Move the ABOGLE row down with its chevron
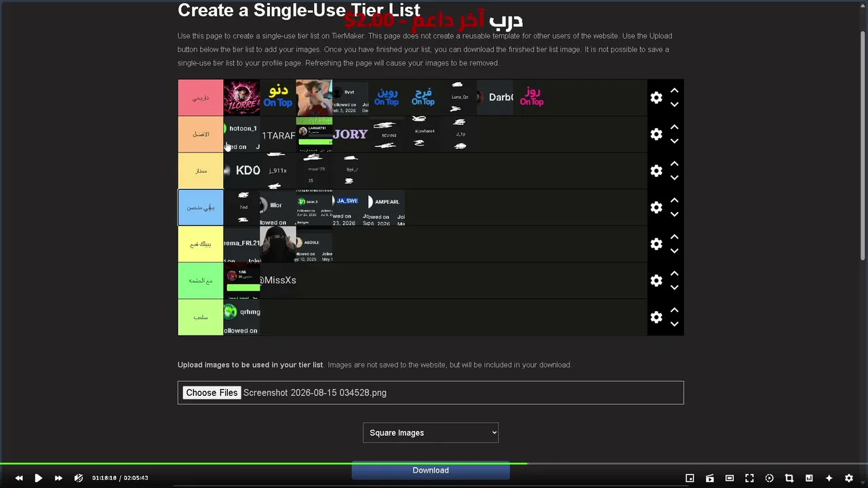Screen dimensions: 868x488 pyautogui.click(x=674, y=251)
